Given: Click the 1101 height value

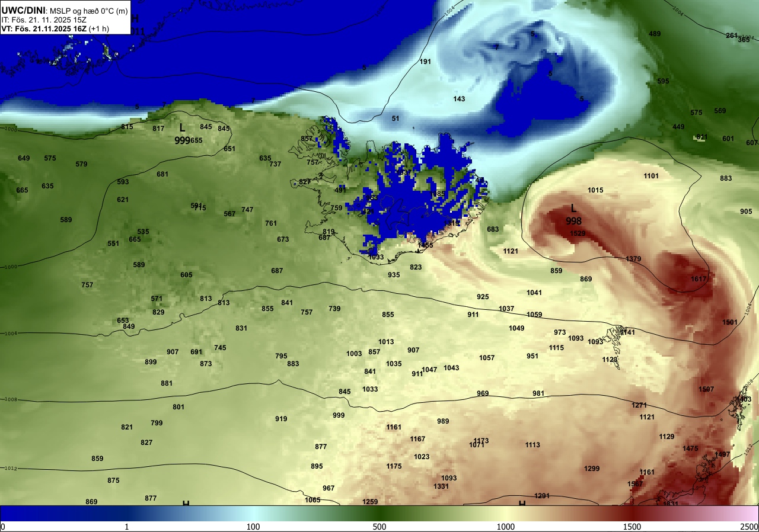Looking at the screenshot, I should click(651, 176).
